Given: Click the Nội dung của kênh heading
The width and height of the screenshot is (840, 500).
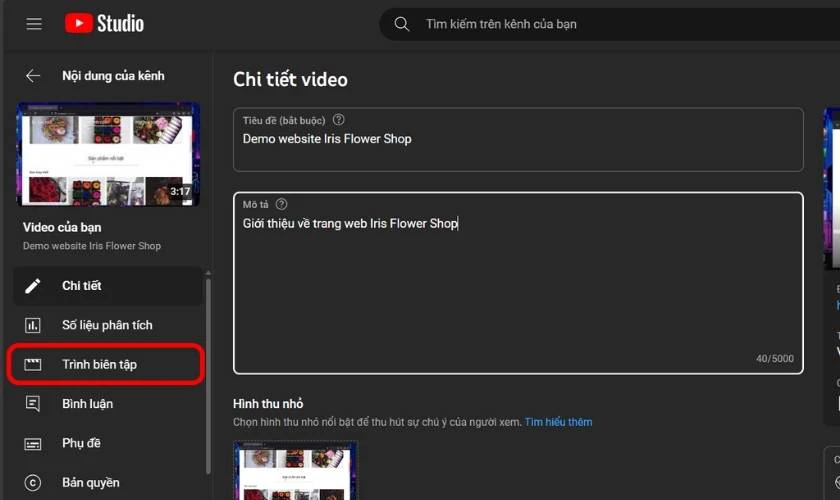Looking at the screenshot, I should tap(113, 76).
